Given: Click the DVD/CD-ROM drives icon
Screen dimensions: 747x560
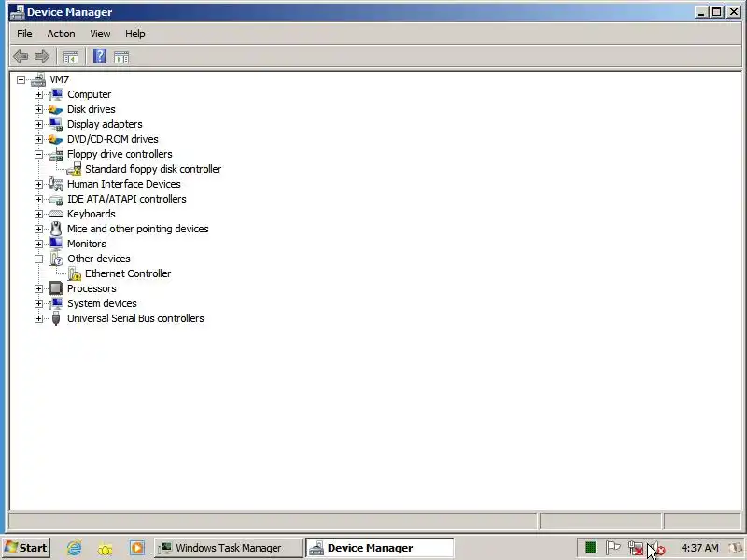Looking at the screenshot, I should (x=56, y=139).
